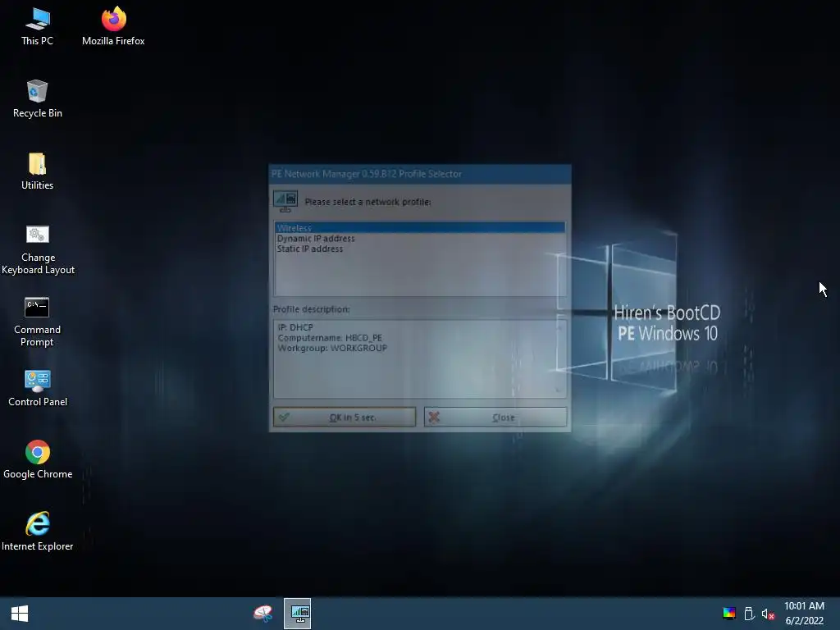The width and height of the screenshot is (840, 630).
Task: Click the Profile Selector title bar
Action: pyautogui.click(x=419, y=174)
